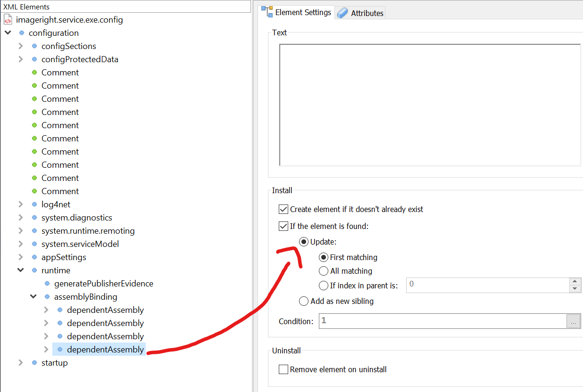This screenshot has width=583, height=392.
Task: Click the blue node icon beside appSettings
Action: click(34, 257)
